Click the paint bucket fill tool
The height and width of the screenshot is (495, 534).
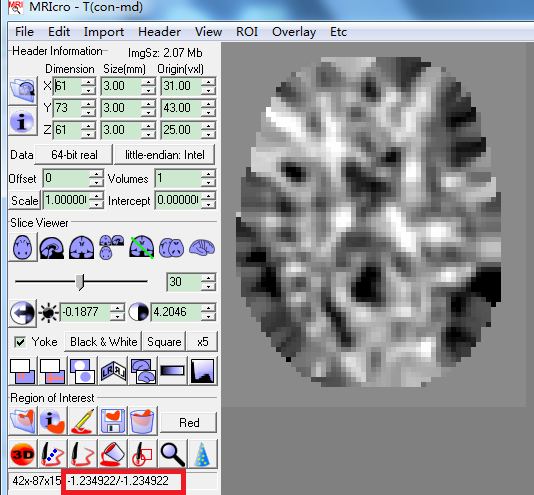(x=113, y=454)
